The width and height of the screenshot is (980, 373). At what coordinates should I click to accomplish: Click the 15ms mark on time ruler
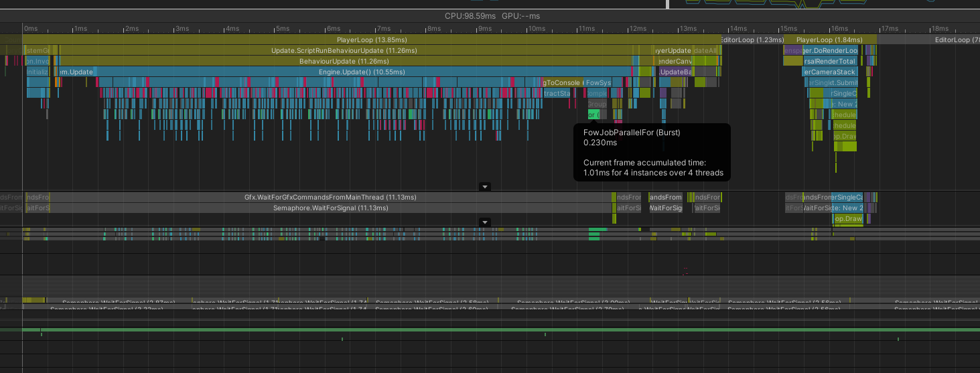(787, 29)
